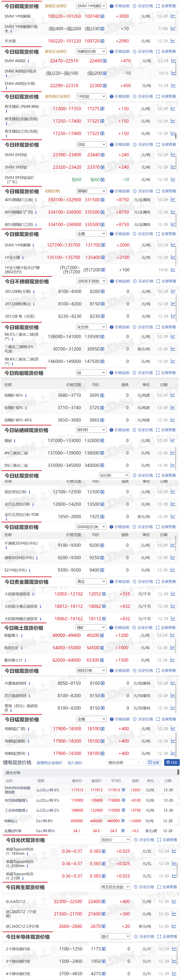Open the 电池片 dropdown in photovoltaic section
The width and height of the screenshot is (181, 980).
click(116, 840)
